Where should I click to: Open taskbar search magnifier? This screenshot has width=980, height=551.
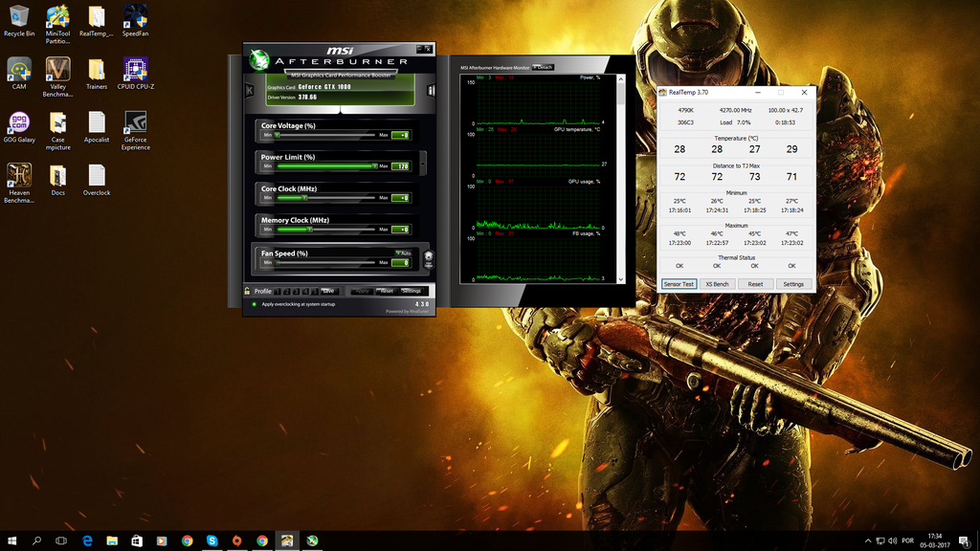[37, 541]
